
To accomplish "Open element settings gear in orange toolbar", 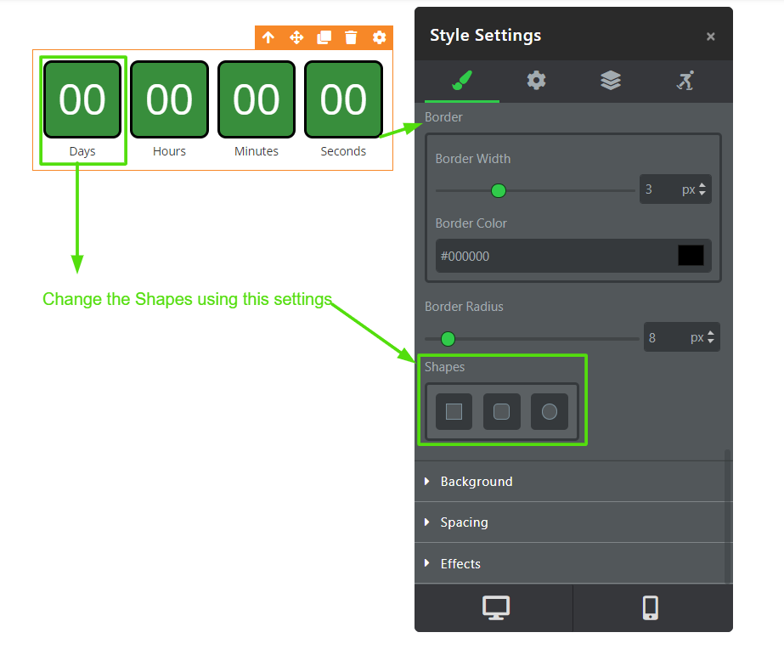I will coord(380,37).
